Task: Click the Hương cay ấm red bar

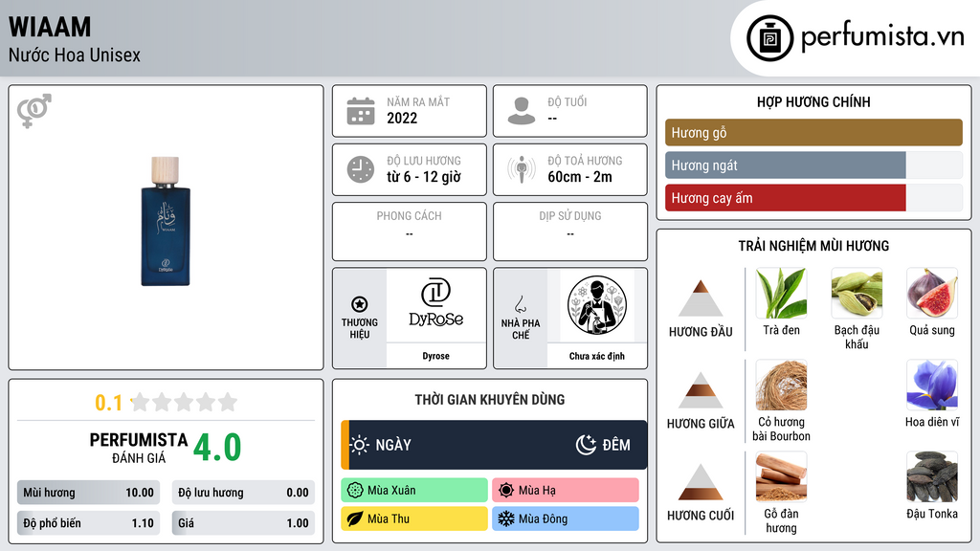Action: pos(785,198)
